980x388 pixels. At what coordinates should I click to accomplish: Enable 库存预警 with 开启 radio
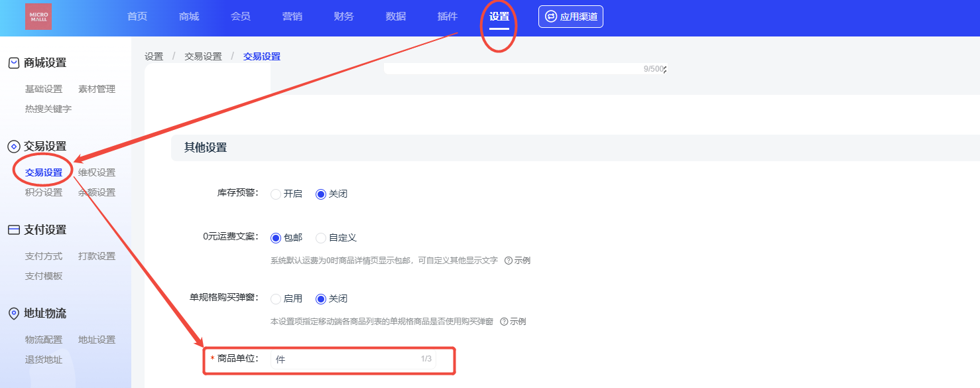(276, 194)
